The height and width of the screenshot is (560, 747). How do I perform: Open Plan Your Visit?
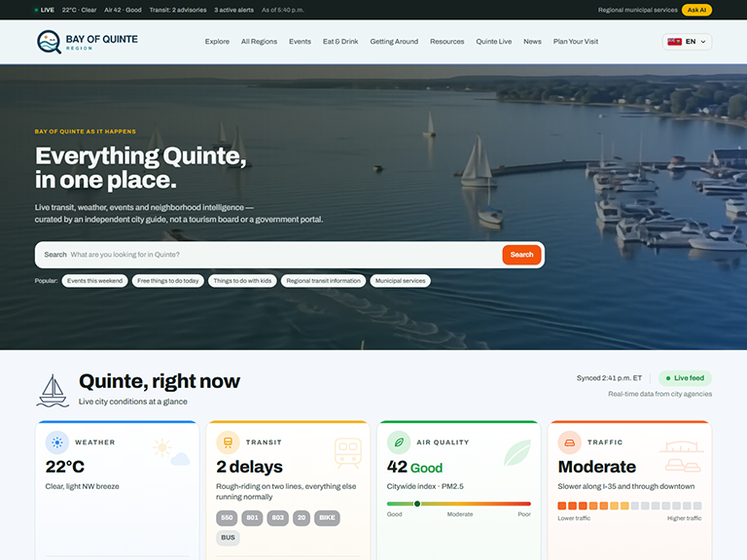tap(576, 42)
